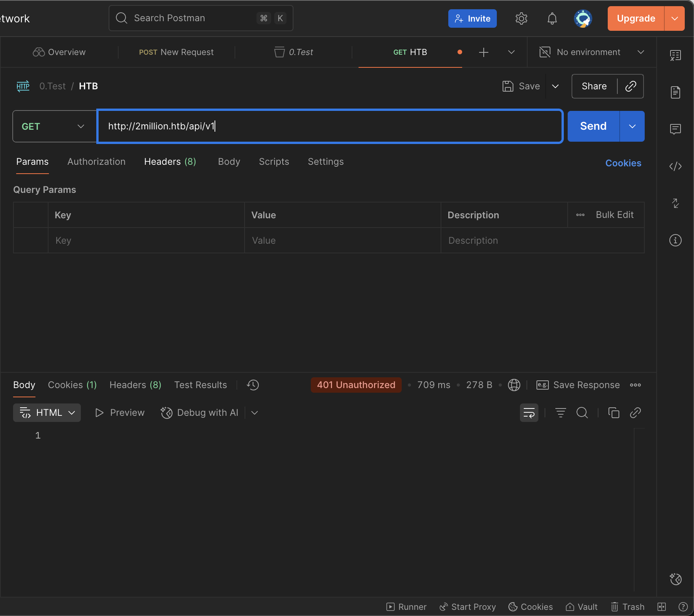Send the GET request

593,126
